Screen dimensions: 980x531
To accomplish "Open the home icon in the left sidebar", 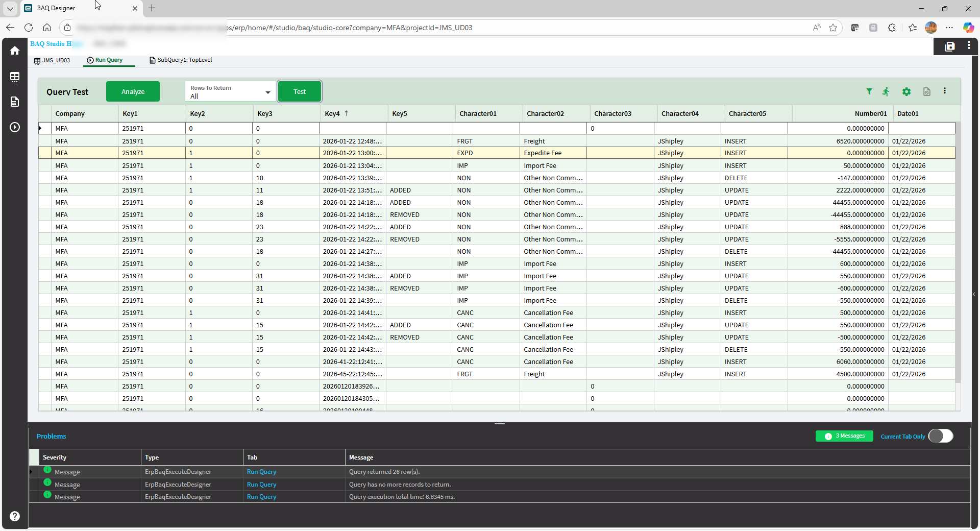I will click(x=15, y=51).
